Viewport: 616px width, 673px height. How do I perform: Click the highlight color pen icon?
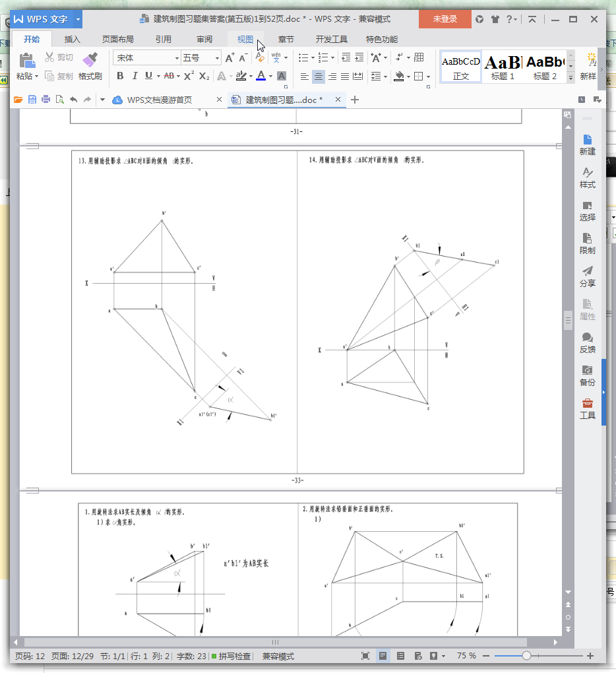241,76
